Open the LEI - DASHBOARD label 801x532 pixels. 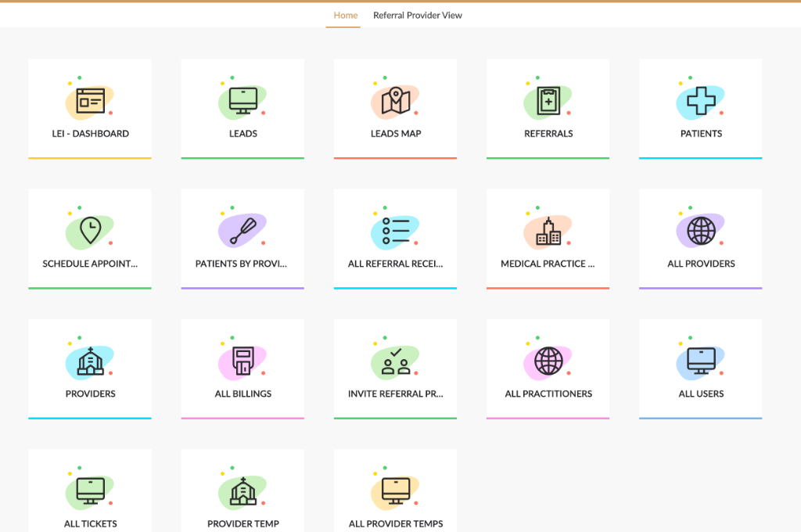pyautogui.click(x=91, y=133)
